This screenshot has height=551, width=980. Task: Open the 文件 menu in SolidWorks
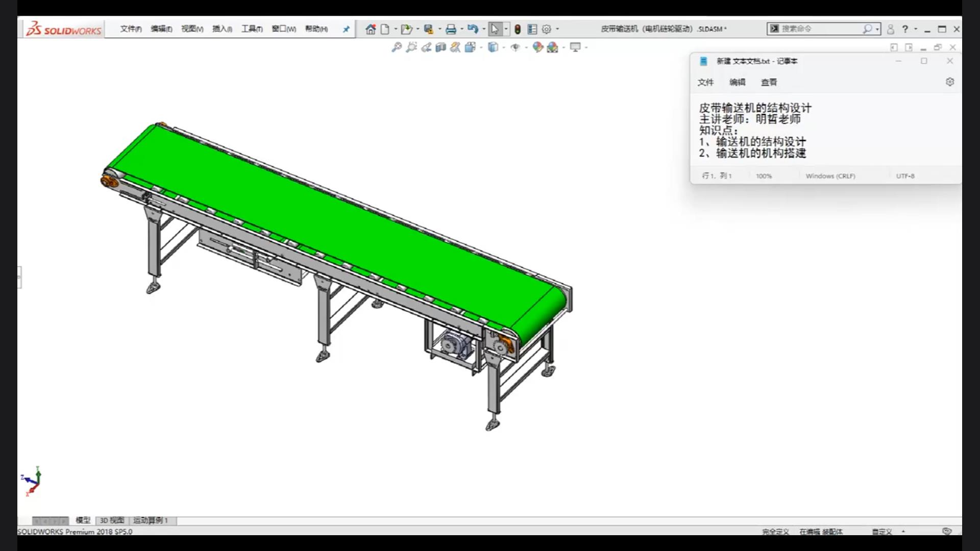point(131,29)
